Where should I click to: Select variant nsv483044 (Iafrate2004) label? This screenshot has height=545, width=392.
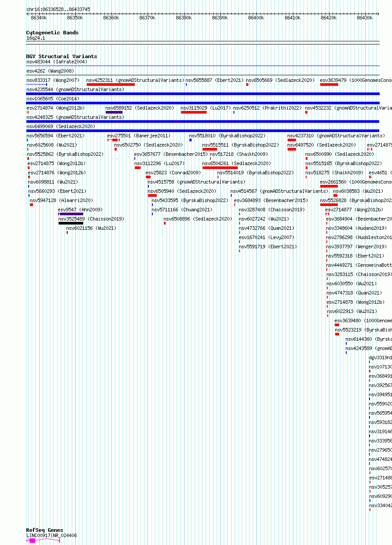pos(57,62)
